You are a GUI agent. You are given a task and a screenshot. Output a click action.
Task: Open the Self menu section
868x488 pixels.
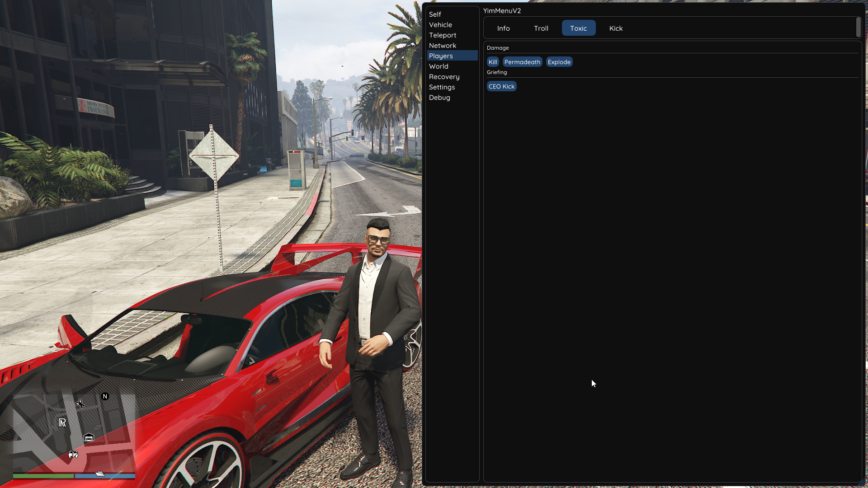tap(435, 14)
